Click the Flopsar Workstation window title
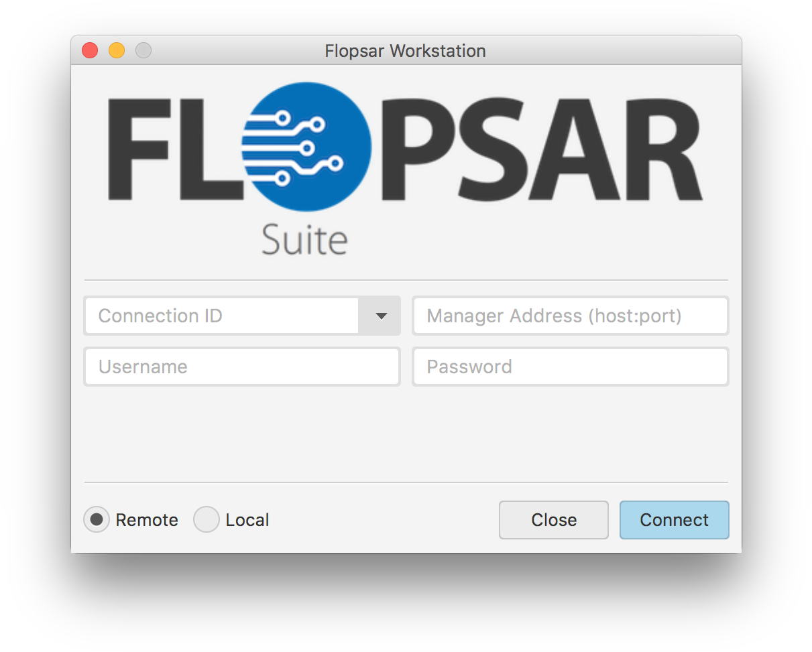 (405, 51)
